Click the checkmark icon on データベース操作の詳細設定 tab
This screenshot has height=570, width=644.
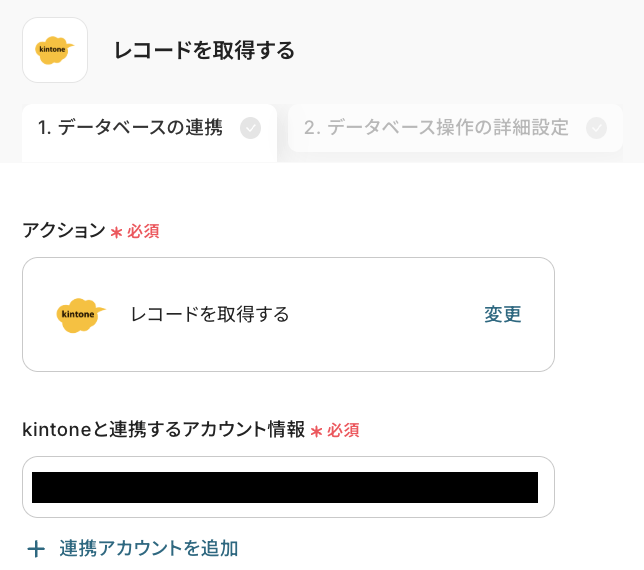pos(597,128)
